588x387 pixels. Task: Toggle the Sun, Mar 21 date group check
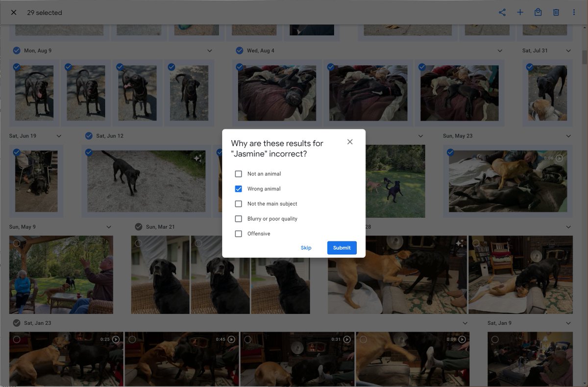point(139,227)
